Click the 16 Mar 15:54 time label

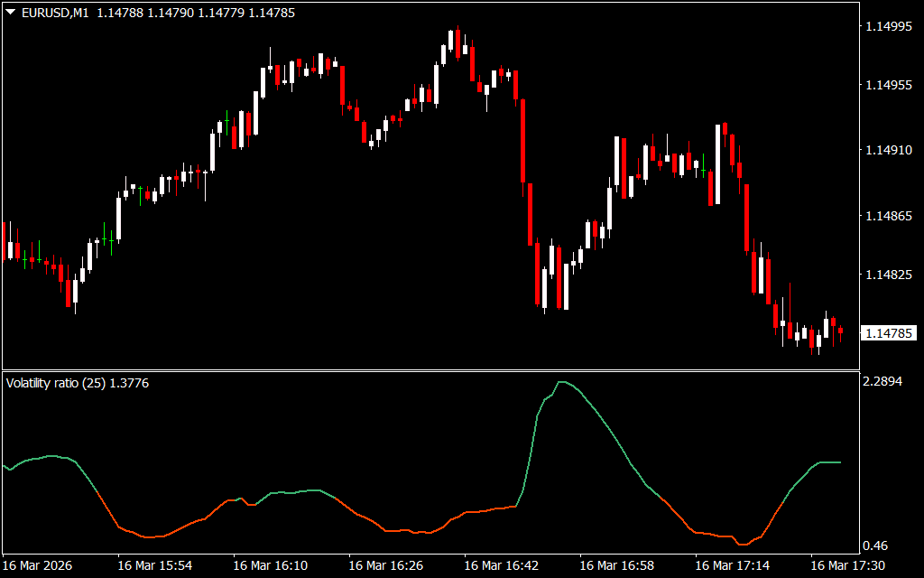(155, 566)
